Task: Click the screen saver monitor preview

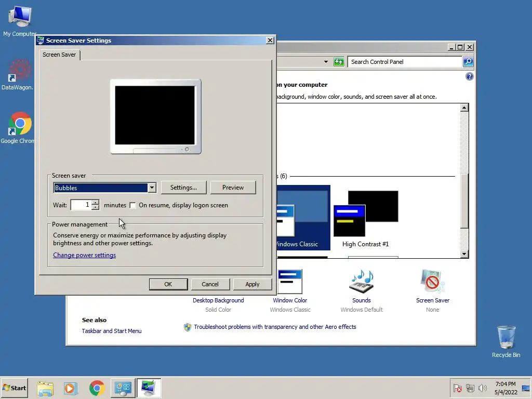Action: (155, 116)
